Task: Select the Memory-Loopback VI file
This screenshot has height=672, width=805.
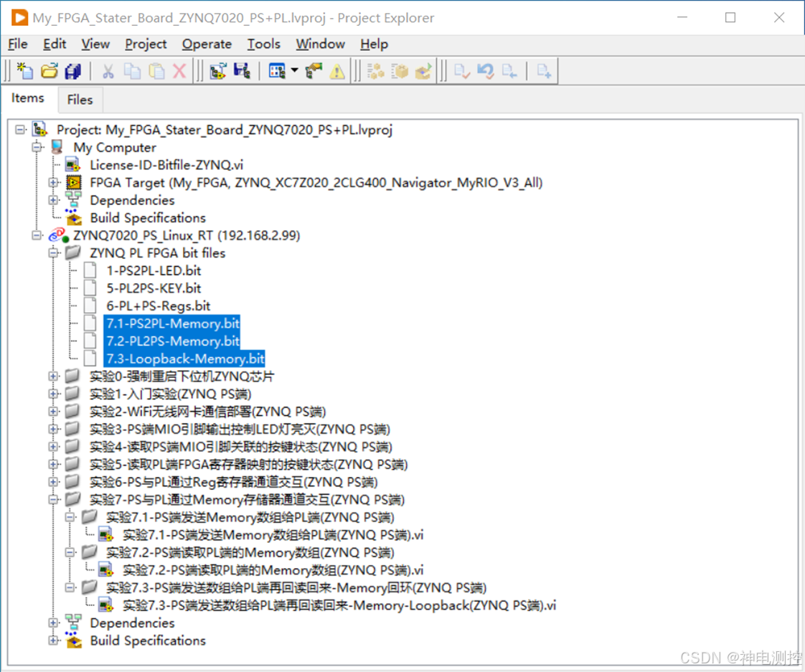Action: click(x=339, y=605)
